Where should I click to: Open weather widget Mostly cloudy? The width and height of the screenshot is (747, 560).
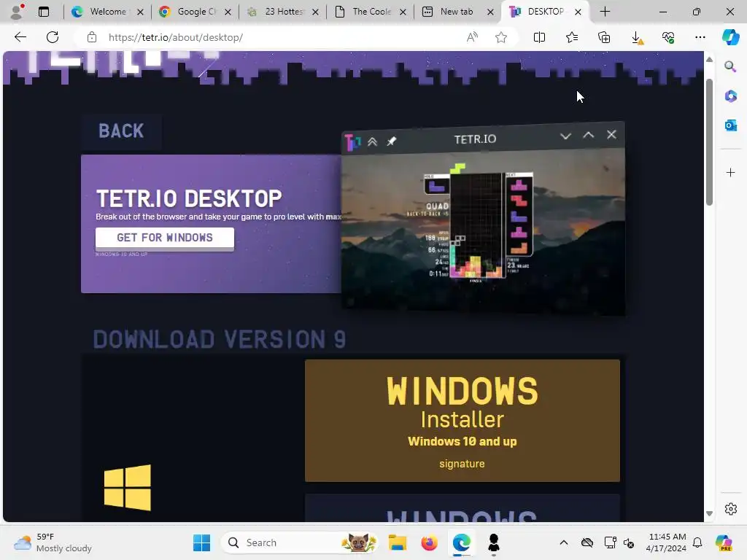click(53, 542)
